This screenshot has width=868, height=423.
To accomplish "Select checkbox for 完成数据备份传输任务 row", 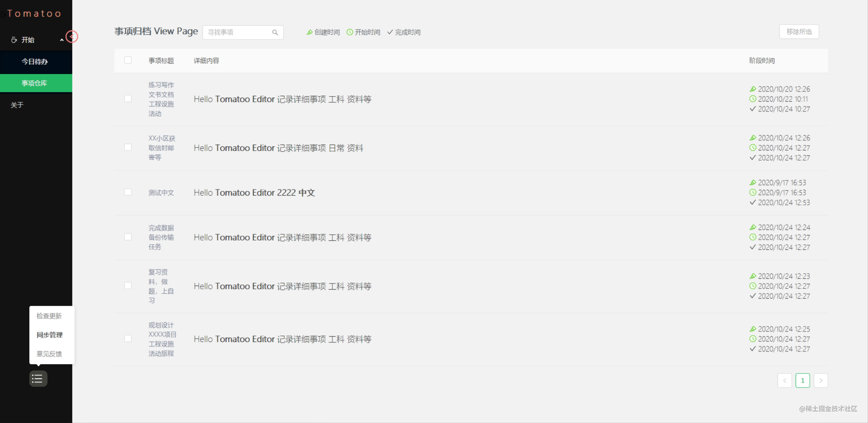I will pyautogui.click(x=128, y=237).
